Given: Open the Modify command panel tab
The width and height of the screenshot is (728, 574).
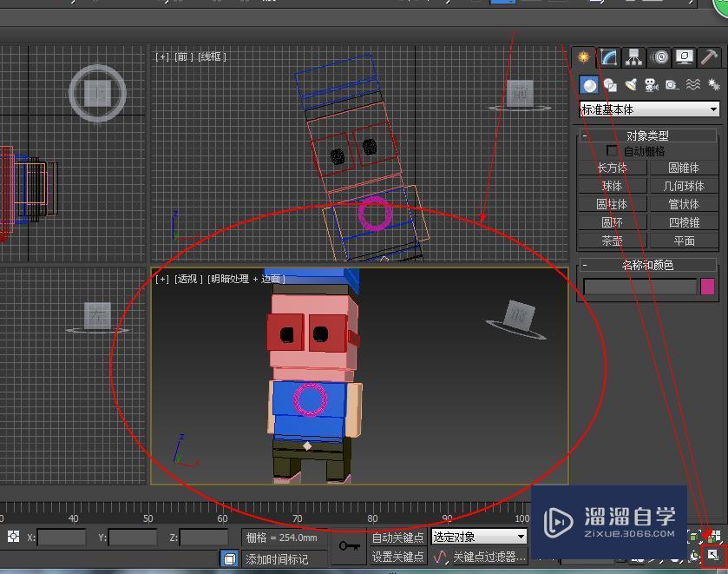Looking at the screenshot, I should [x=607, y=56].
